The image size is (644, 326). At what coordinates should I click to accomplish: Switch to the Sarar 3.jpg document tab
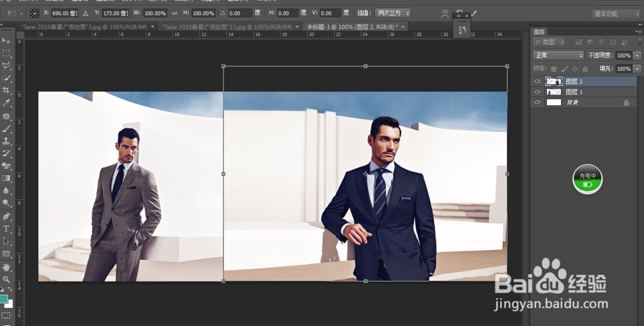84,26
